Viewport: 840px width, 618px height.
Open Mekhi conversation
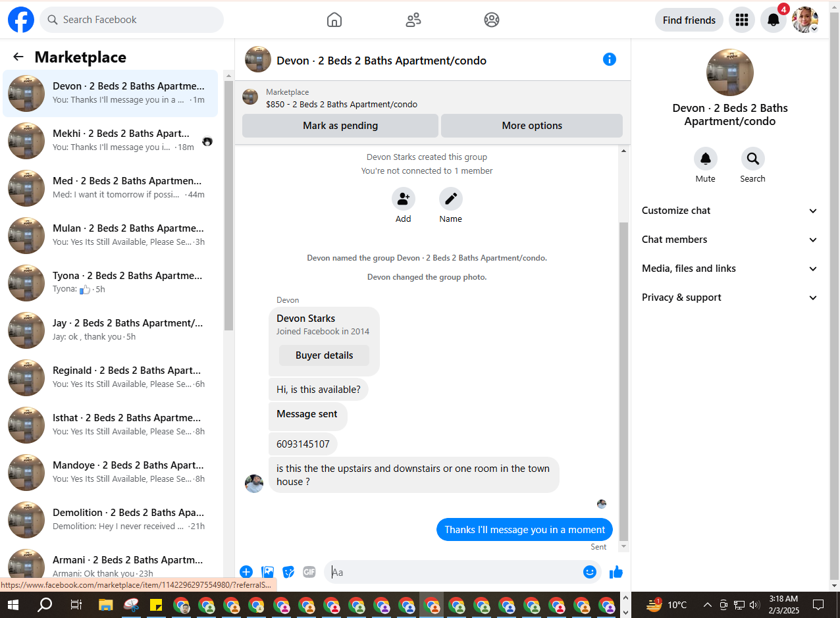tap(111, 140)
